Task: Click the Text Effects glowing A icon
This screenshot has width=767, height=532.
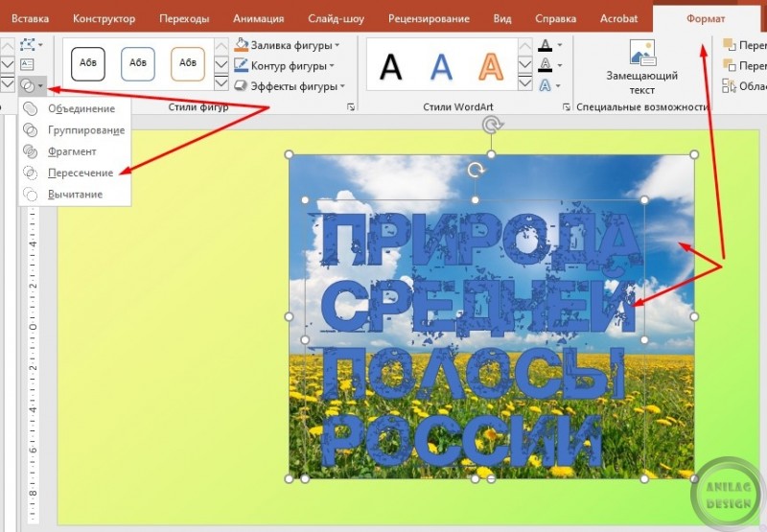Action: [545, 86]
